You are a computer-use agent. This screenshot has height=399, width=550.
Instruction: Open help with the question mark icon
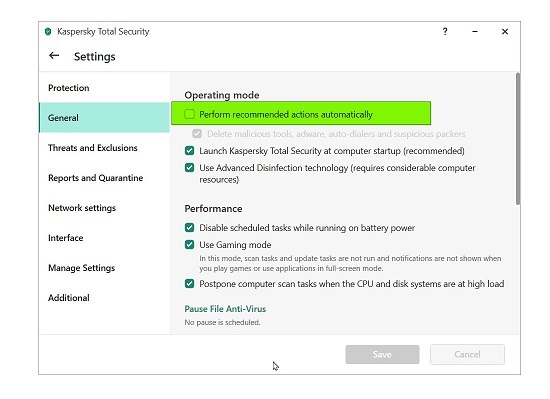coord(445,32)
